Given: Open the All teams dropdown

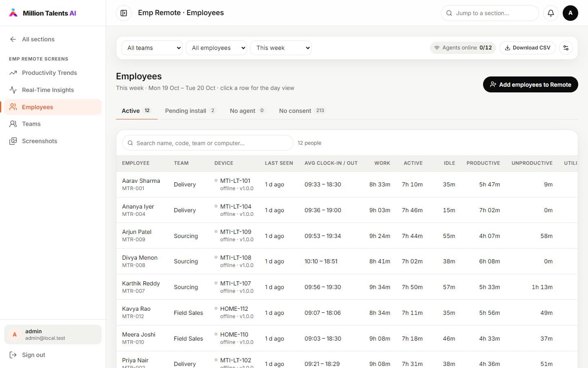Looking at the screenshot, I should tap(152, 48).
